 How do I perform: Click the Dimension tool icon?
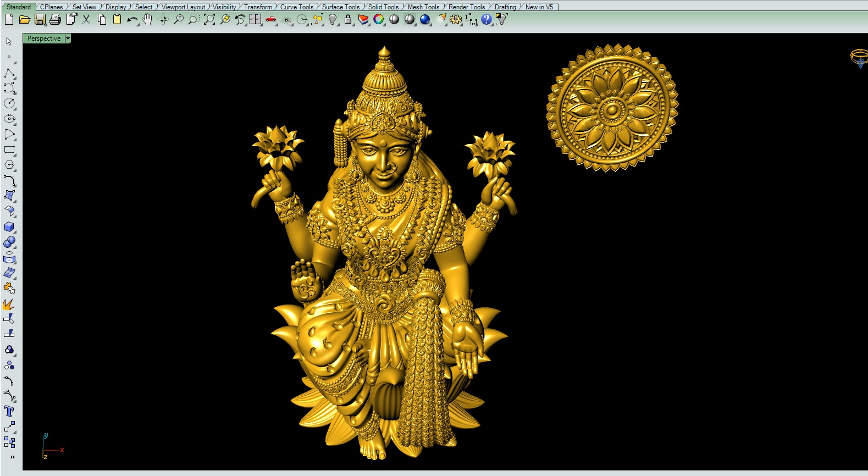coord(471,20)
